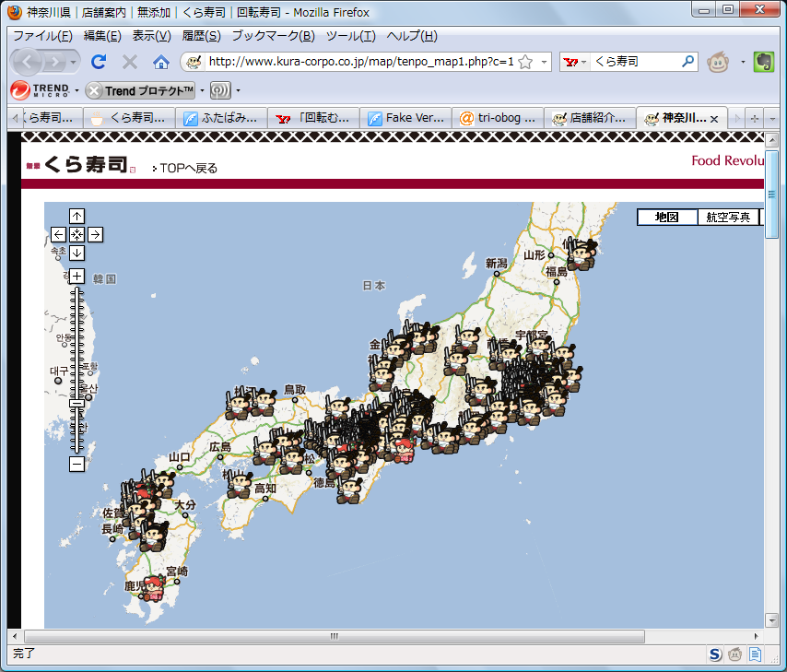
Task: Switch map to 地図 view
Action: coord(667,217)
